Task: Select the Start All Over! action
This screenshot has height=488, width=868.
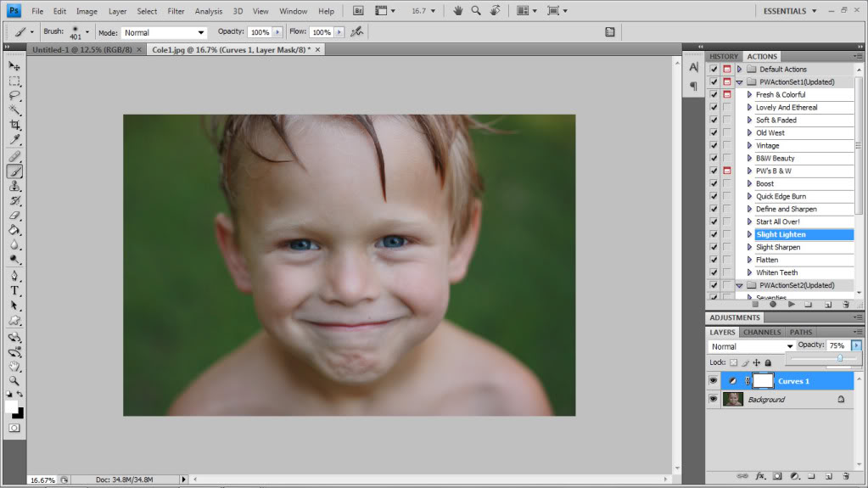Action: click(x=778, y=222)
